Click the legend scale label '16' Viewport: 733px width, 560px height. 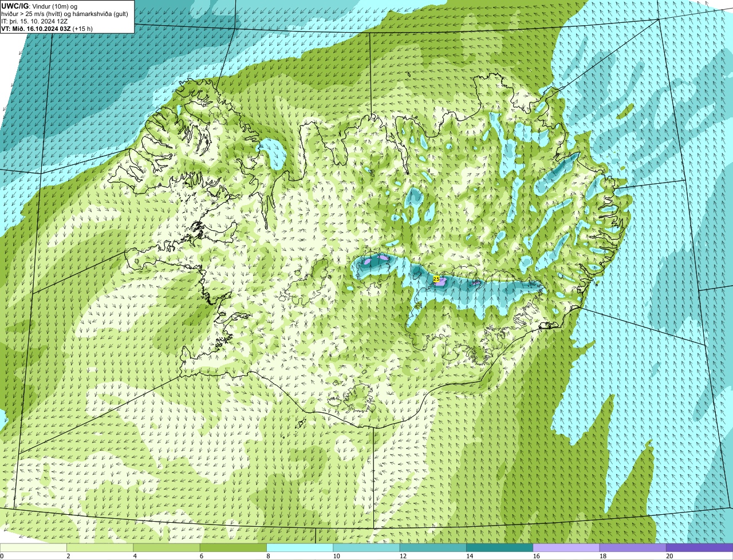536,556
